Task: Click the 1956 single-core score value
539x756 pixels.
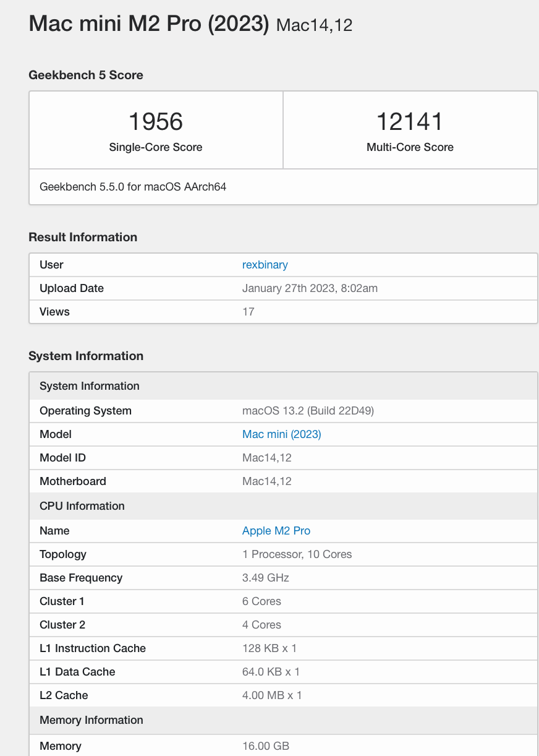Action: point(156,121)
